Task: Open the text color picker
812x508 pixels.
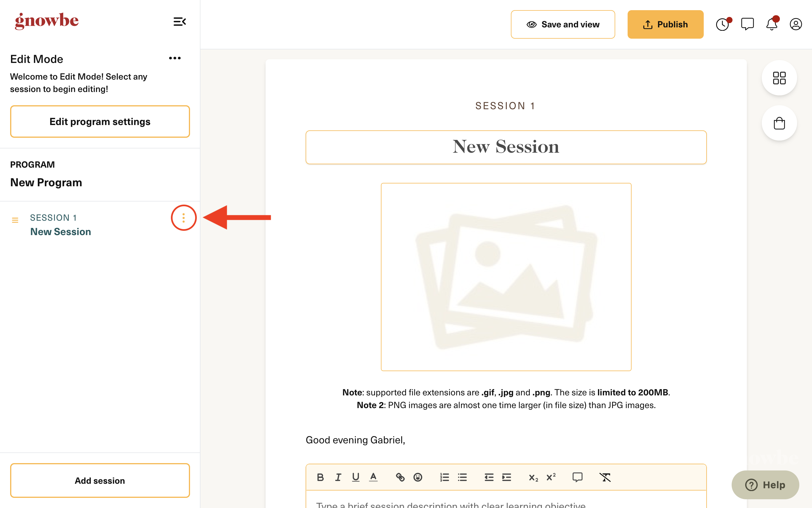Action: (x=373, y=477)
